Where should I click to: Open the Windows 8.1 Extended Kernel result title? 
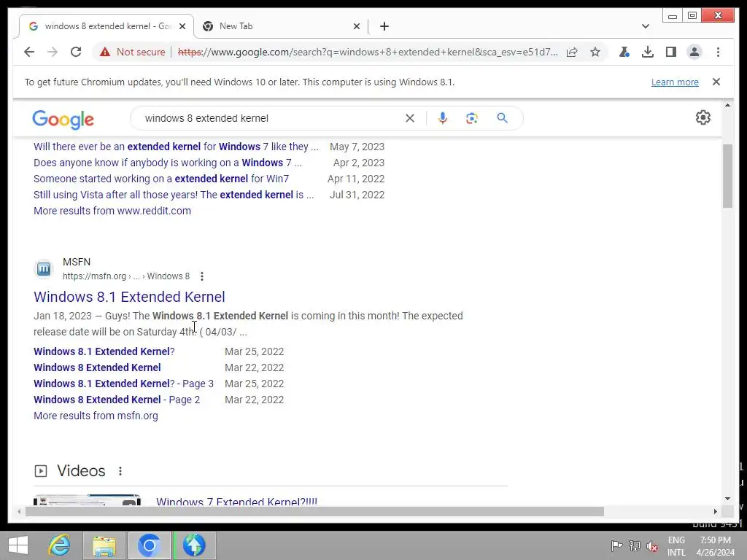point(129,297)
